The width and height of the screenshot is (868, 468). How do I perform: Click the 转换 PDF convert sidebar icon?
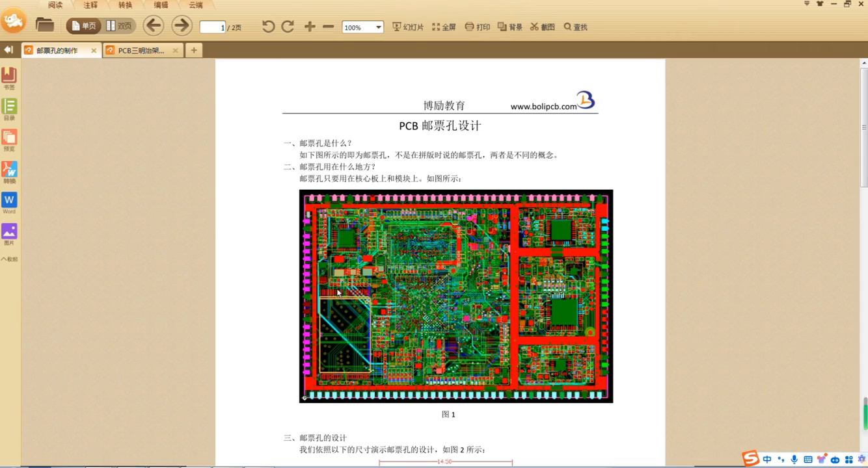(x=9, y=172)
